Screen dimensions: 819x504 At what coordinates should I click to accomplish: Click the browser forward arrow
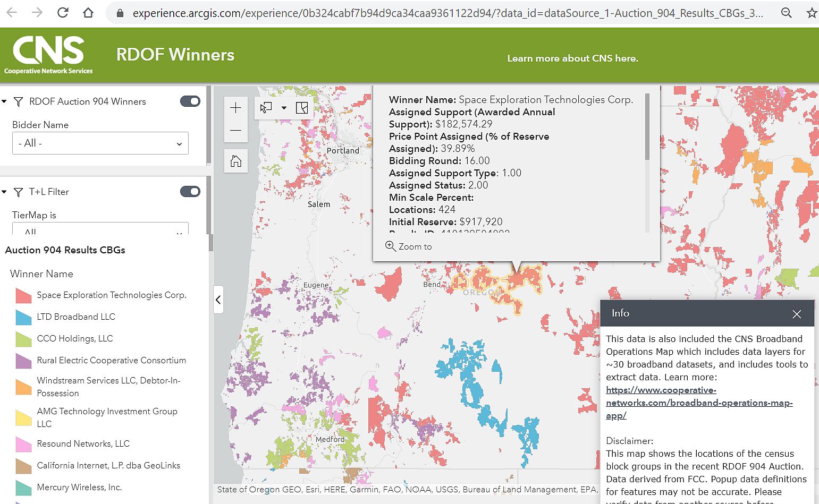tap(37, 13)
